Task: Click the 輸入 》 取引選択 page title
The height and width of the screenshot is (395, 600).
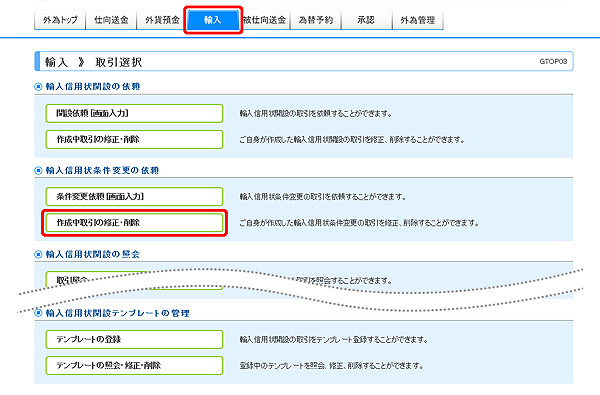Action: pos(93,62)
